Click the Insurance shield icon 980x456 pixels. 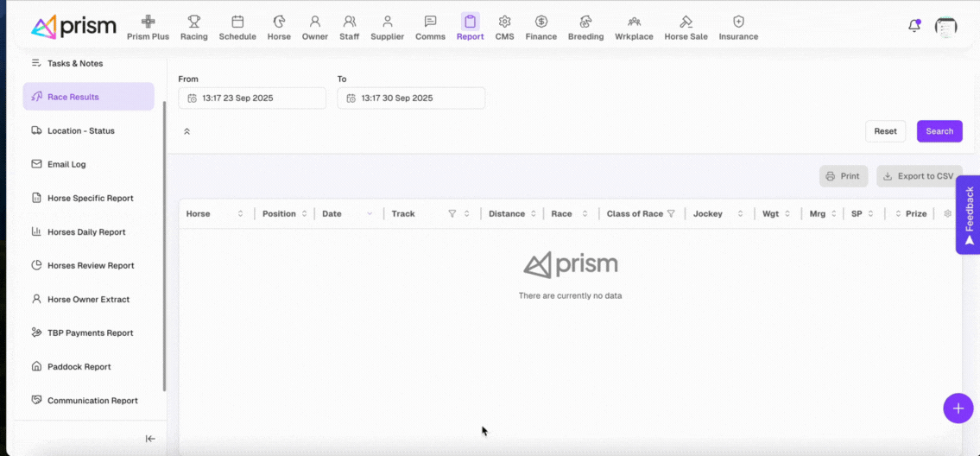click(738, 22)
